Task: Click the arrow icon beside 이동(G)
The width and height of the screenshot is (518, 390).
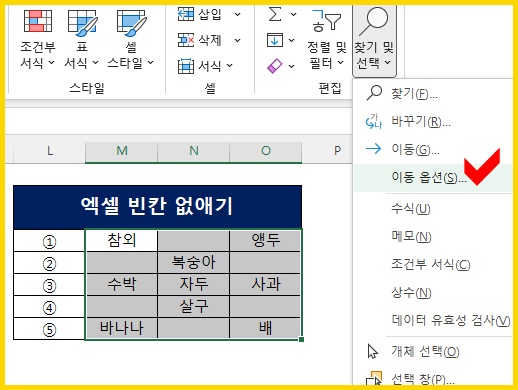Action: 373,149
